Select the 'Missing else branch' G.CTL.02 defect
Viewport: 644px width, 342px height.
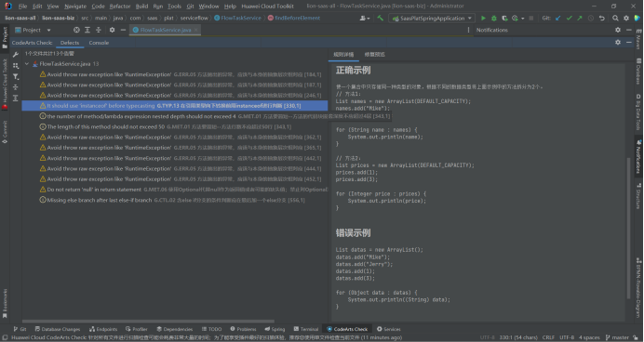175,200
